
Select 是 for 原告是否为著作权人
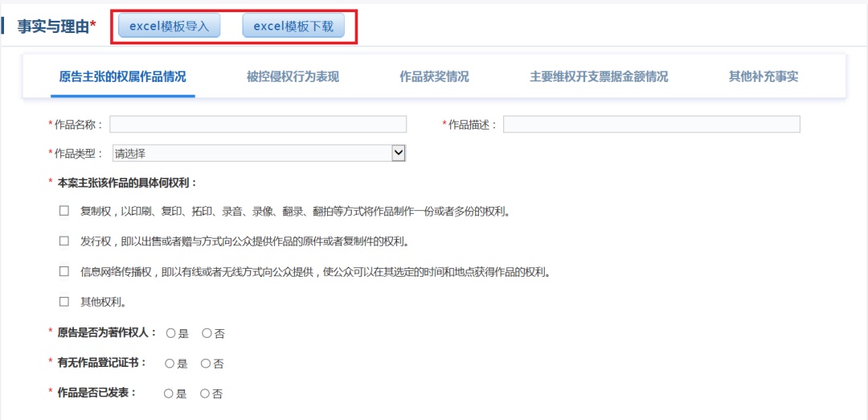tap(170, 334)
